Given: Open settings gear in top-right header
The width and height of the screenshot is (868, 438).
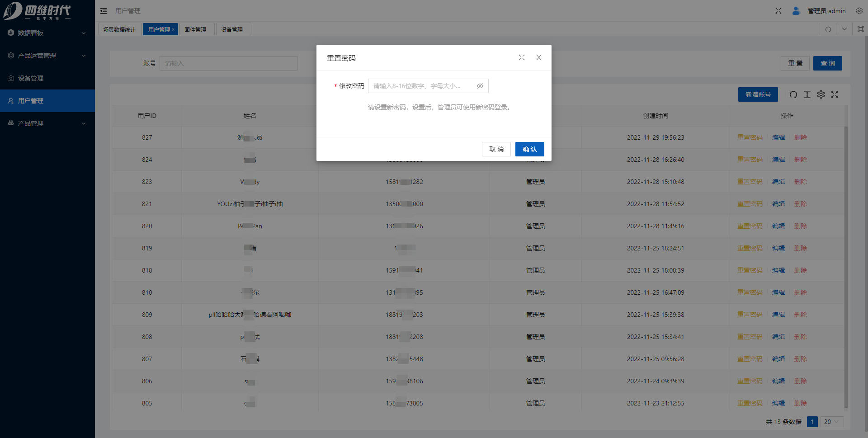Looking at the screenshot, I should tap(859, 11).
